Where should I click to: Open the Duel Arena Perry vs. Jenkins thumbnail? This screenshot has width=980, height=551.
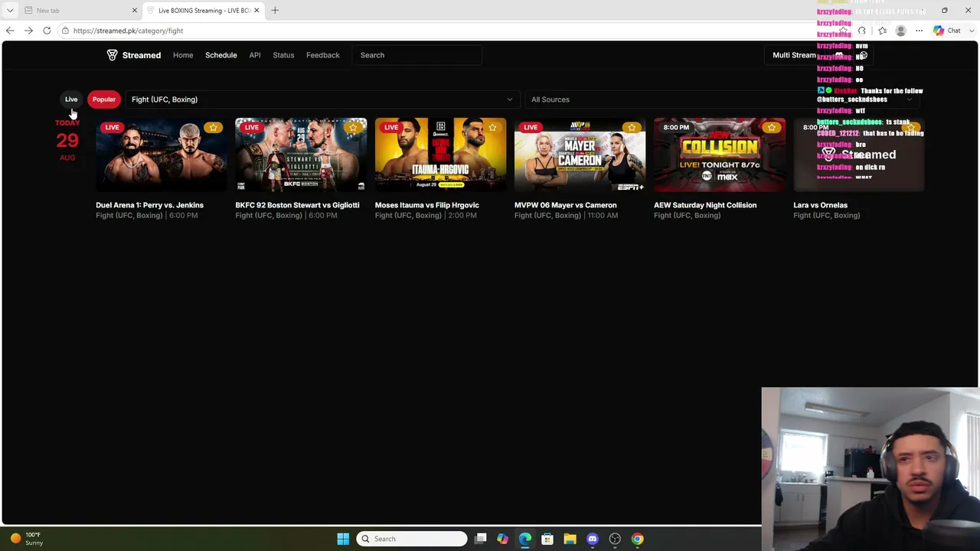point(162,155)
